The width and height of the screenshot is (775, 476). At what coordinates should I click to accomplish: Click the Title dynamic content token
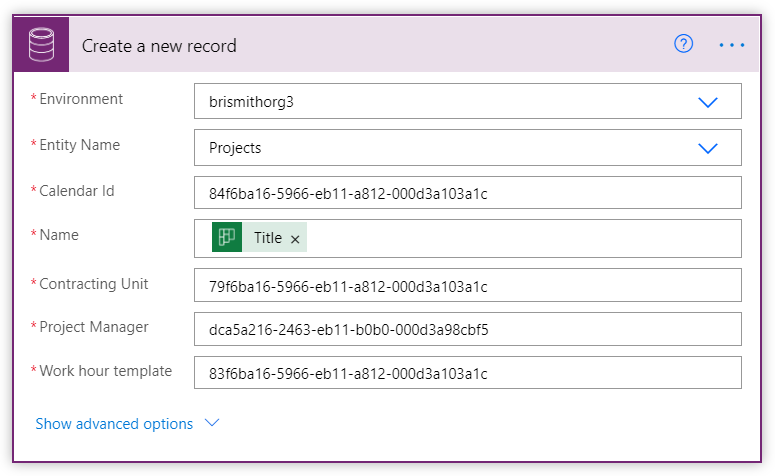267,238
